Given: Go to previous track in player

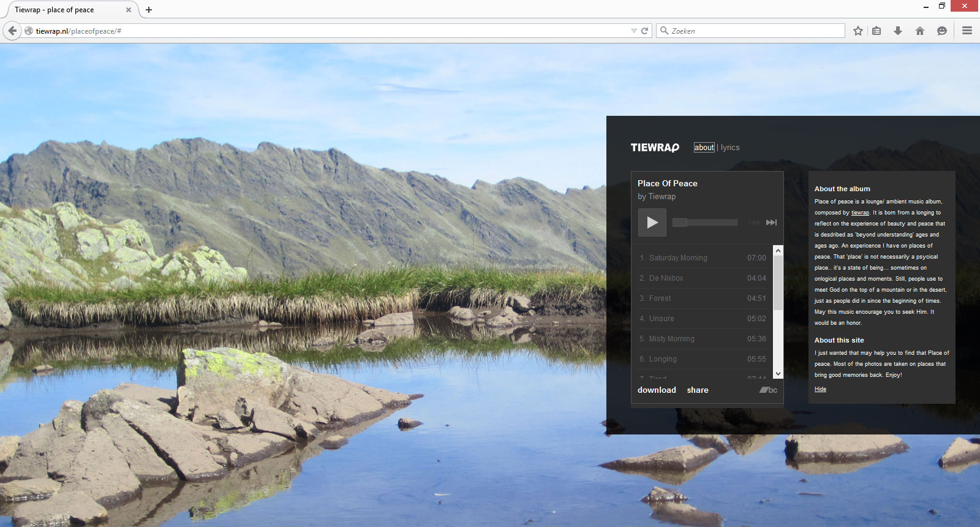Looking at the screenshot, I should (x=754, y=222).
